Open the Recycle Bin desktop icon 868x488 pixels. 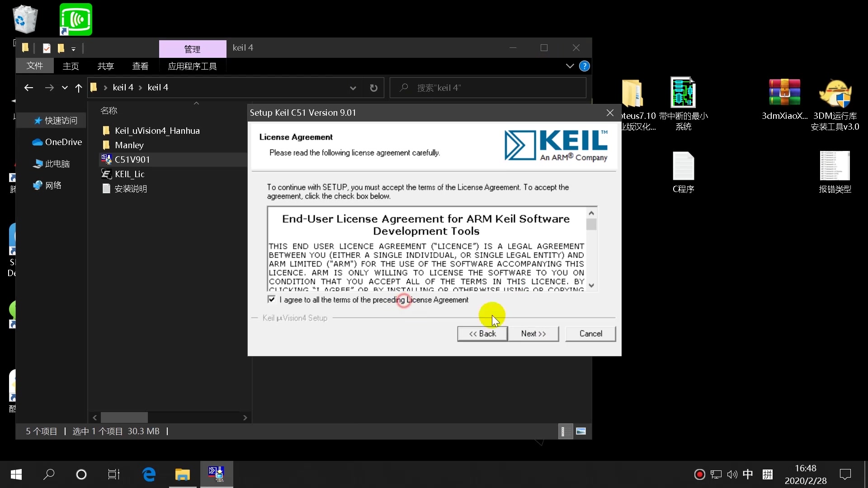(x=25, y=19)
